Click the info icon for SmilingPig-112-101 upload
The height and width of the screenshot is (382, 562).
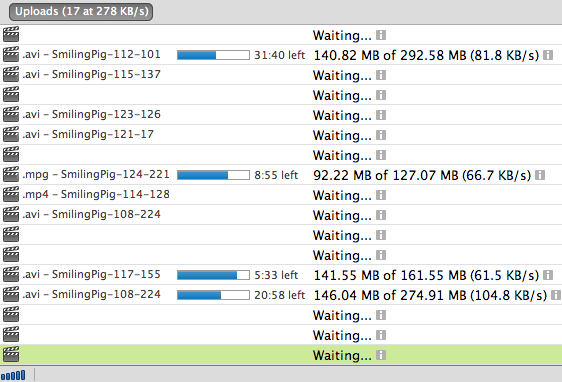click(x=548, y=55)
